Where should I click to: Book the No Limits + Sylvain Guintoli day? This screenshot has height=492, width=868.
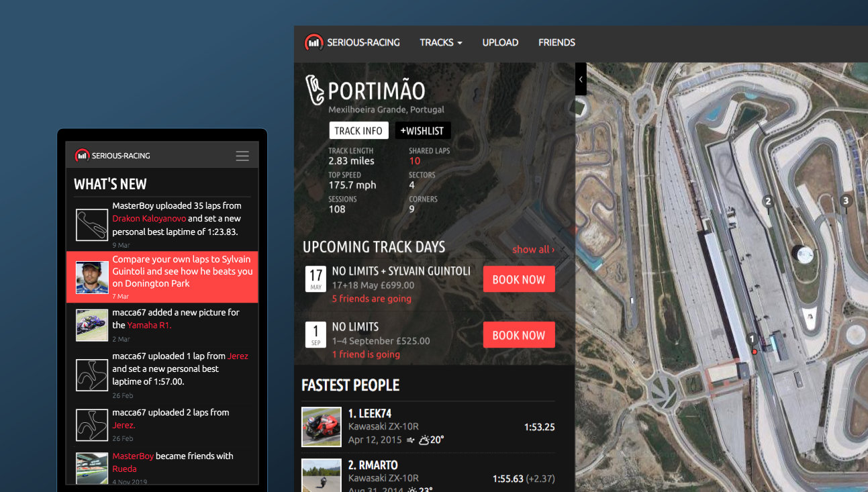[518, 279]
